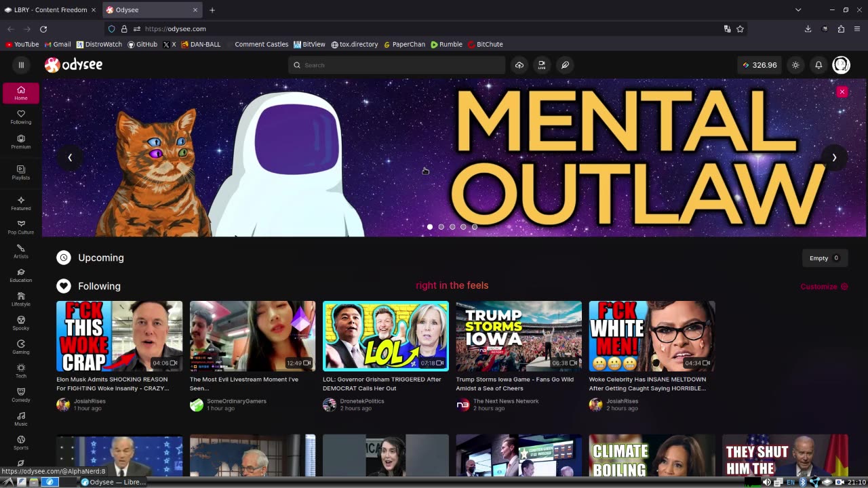Switch to LBRY - Content Freedom tab

click(x=51, y=10)
